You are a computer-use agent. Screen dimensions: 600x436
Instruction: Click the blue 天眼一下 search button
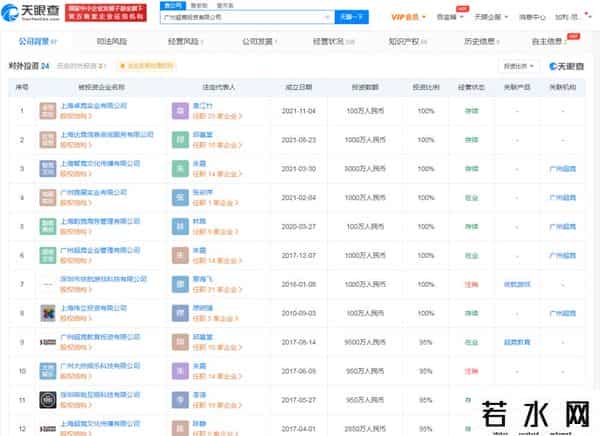351,17
